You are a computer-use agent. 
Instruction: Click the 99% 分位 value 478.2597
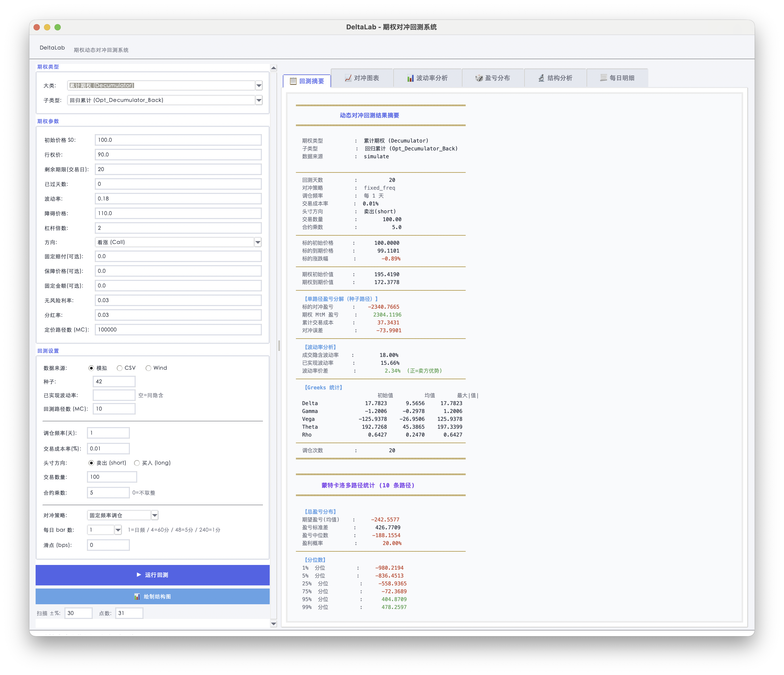394,607
